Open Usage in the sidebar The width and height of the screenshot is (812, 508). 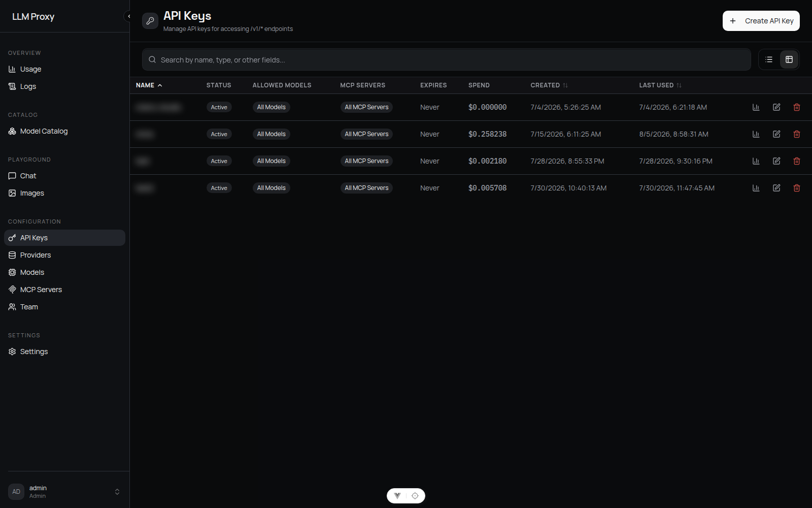[x=64, y=69]
